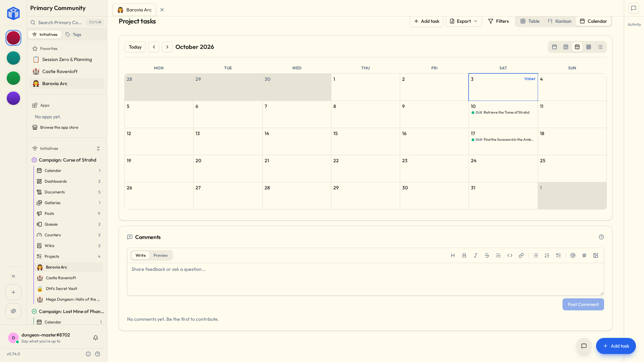Select the Write tab
The image size is (644, 362).
coord(141,255)
